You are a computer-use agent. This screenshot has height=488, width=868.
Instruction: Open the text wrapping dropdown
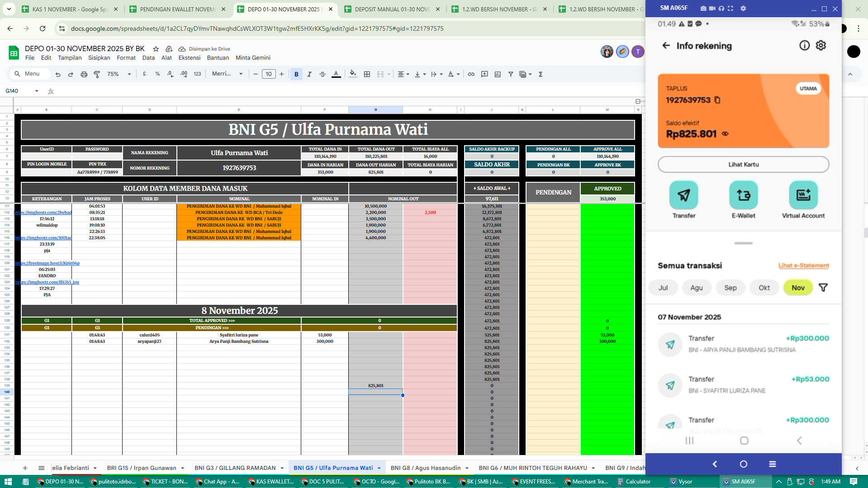(437, 74)
